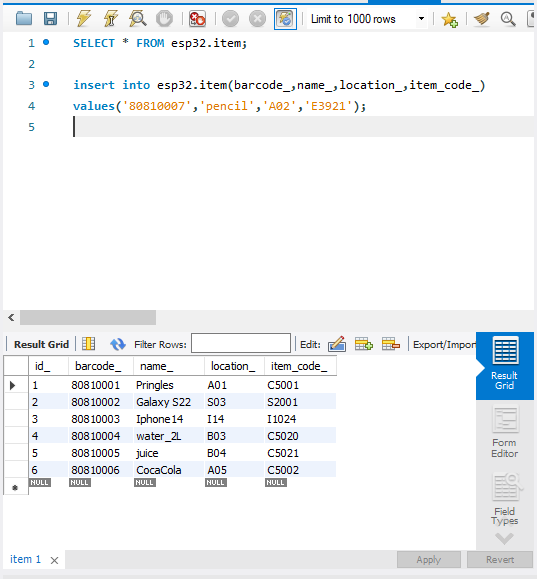Click location cell S03
The width and height of the screenshot is (537, 579).
(x=234, y=402)
